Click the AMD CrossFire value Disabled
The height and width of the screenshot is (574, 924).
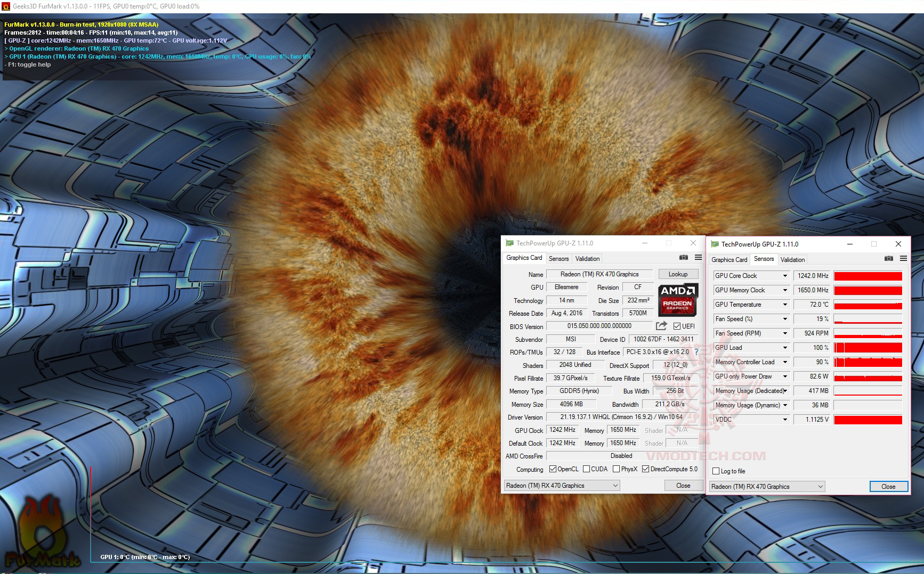tap(622, 456)
